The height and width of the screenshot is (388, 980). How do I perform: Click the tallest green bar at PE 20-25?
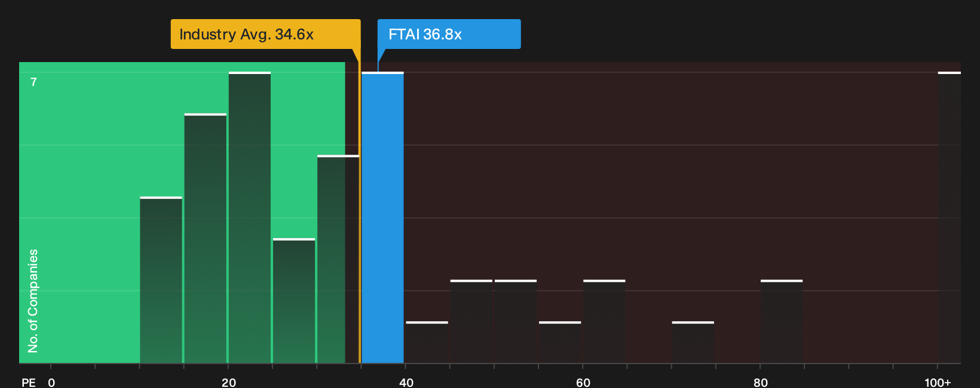click(x=250, y=217)
